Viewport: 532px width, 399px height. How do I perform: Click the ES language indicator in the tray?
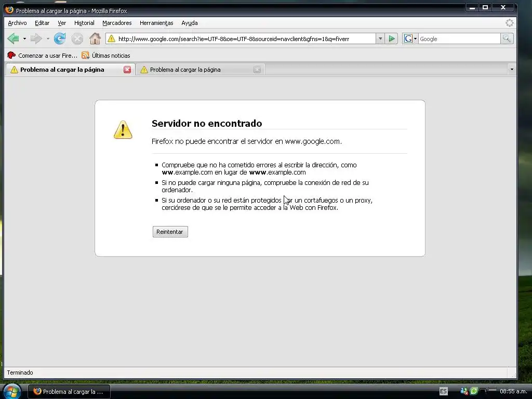443,391
